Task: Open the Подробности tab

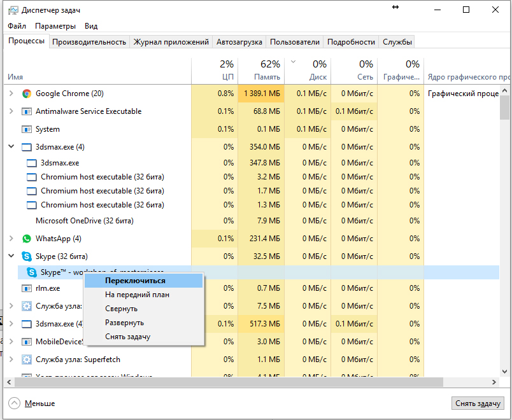Action: click(351, 42)
